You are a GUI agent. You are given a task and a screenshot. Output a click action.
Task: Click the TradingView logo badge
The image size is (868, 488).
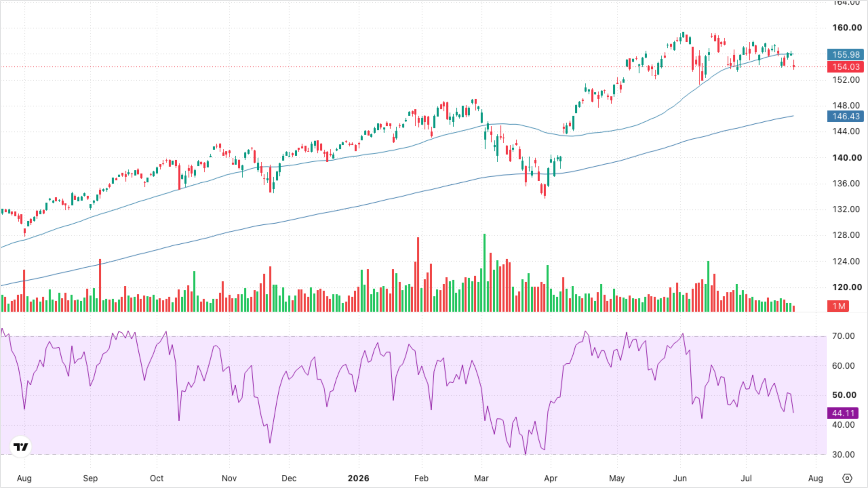click(x=21, y=447)
